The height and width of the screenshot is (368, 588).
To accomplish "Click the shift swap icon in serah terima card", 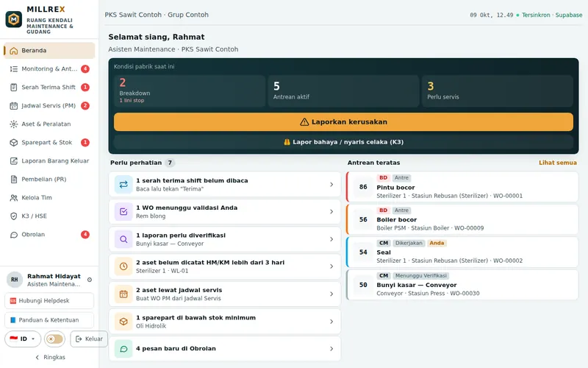I will (x=123, y=185).
